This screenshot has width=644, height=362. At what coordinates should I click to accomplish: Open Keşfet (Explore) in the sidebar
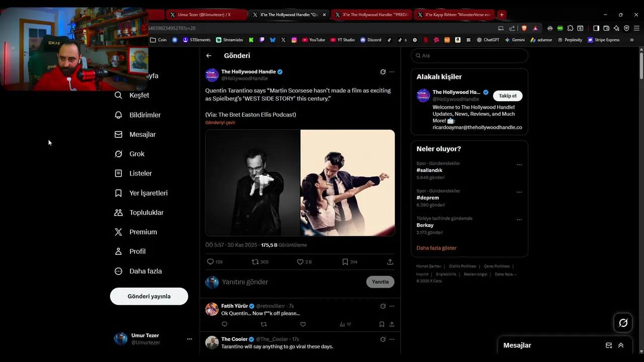click(x=132, y=95)
